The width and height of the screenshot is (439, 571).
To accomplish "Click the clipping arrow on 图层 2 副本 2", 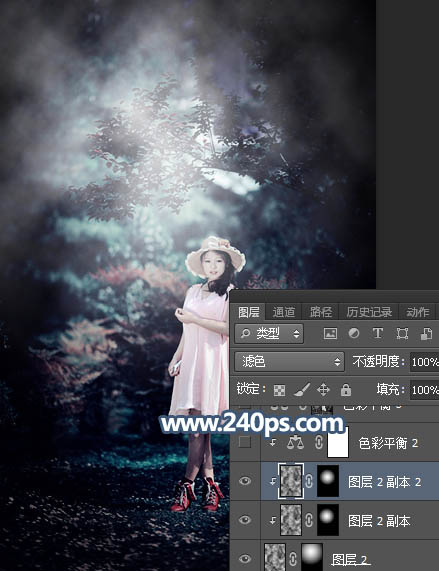I will pyautogui.click(x=273, y=481).
